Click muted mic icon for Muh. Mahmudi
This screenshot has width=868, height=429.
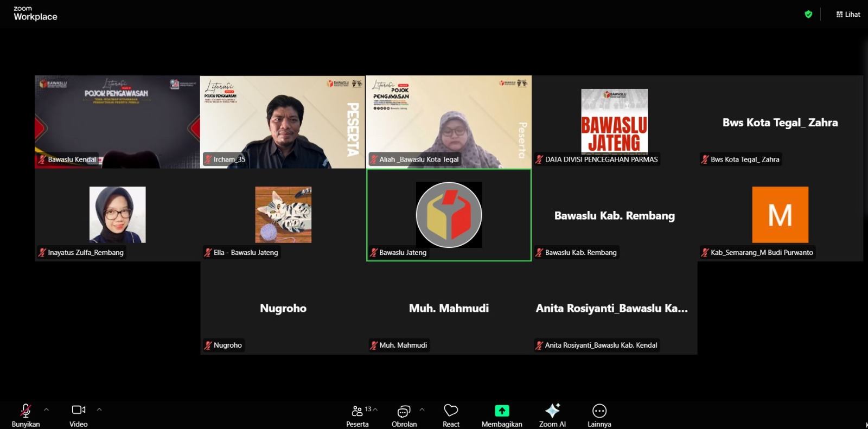click(x=374, y=345)
